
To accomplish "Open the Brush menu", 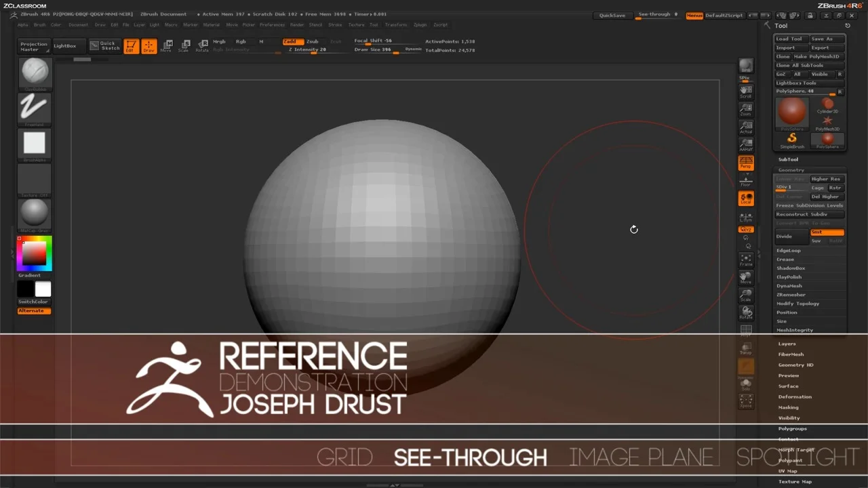I will 40,25.
